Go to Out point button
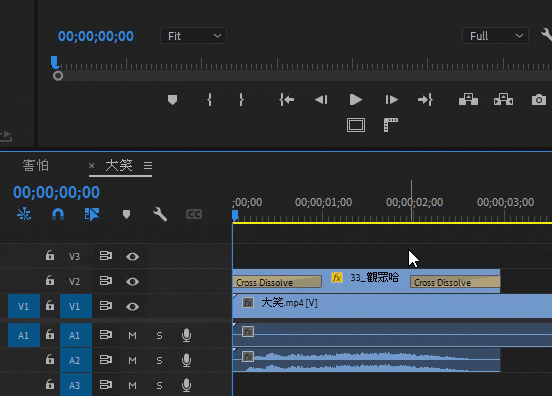Screen dimensions: 552x396 [425, 100]
